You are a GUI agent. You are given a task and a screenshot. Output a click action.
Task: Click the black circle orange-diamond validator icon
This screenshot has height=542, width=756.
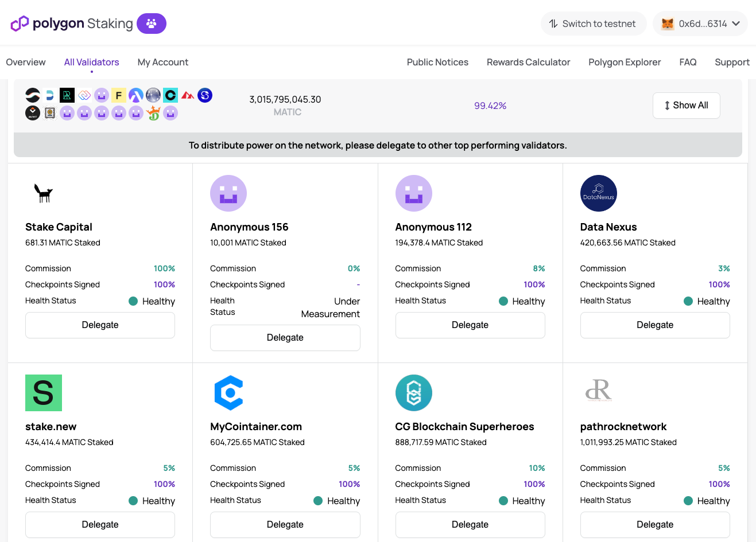tap(33, 113)
